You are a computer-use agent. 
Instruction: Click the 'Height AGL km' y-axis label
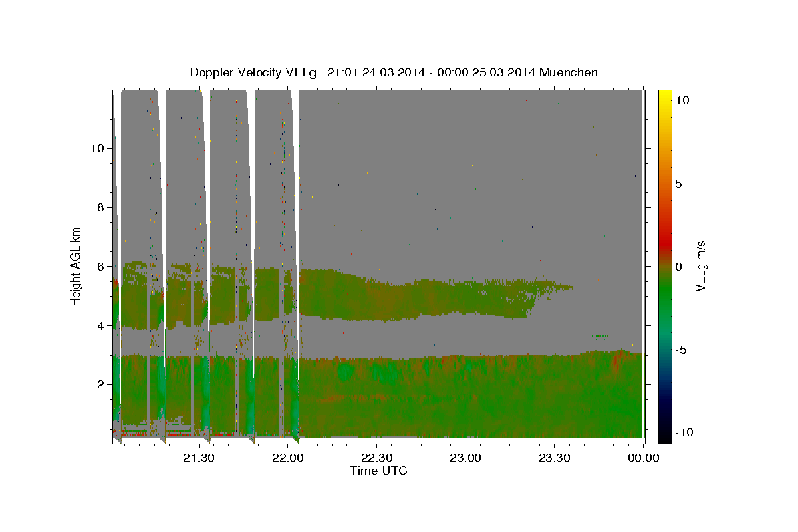[x=76, y=265]
